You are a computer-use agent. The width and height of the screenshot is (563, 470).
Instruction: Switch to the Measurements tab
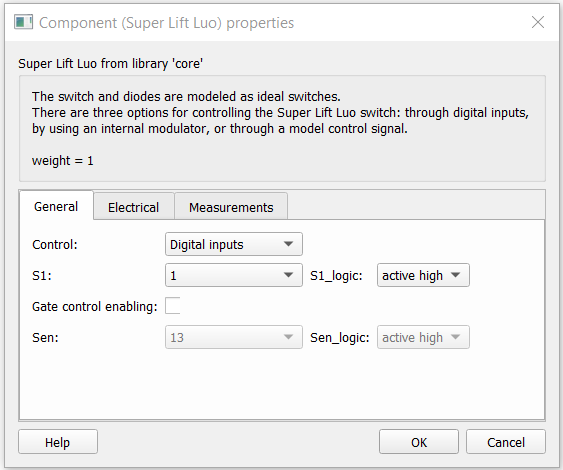click(231, 207)
